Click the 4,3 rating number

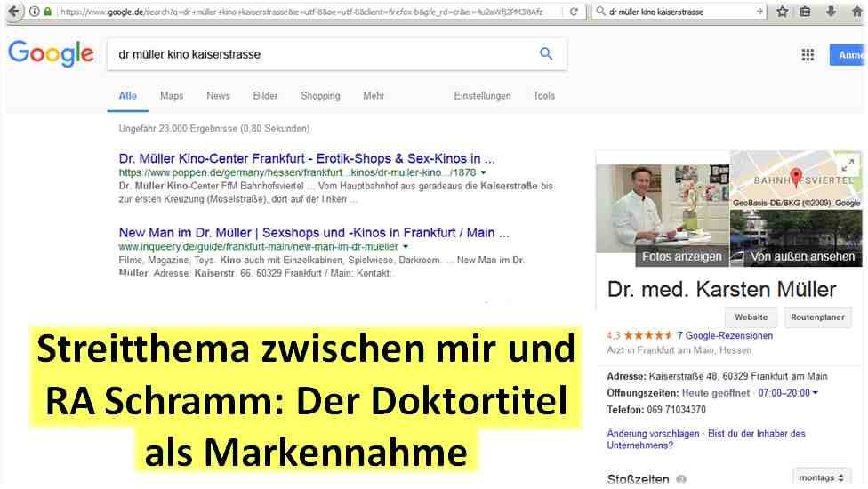614,335
